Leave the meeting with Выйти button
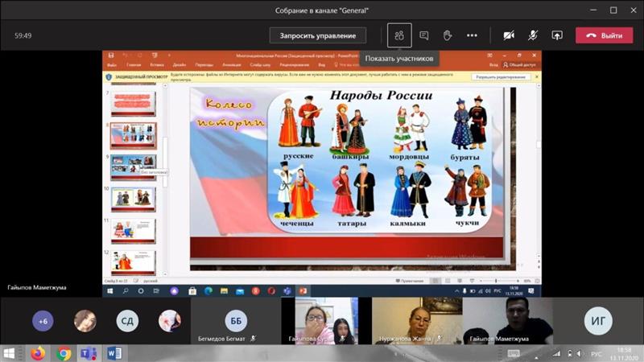The image size is (644, 362). [604, 35]
